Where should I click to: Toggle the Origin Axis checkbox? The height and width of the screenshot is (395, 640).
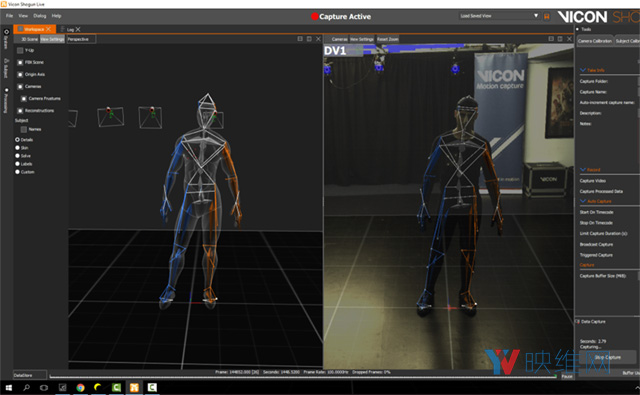20,75
